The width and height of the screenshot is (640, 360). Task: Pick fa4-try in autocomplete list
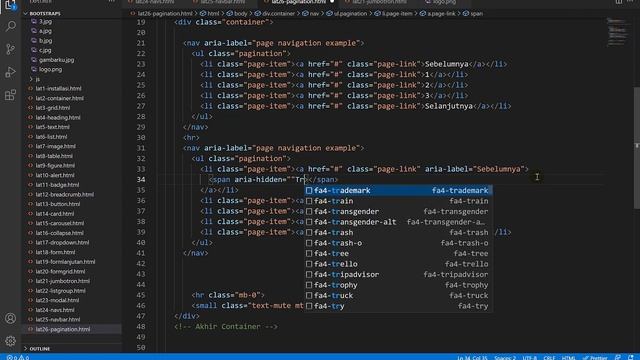(x=398, y=306)
